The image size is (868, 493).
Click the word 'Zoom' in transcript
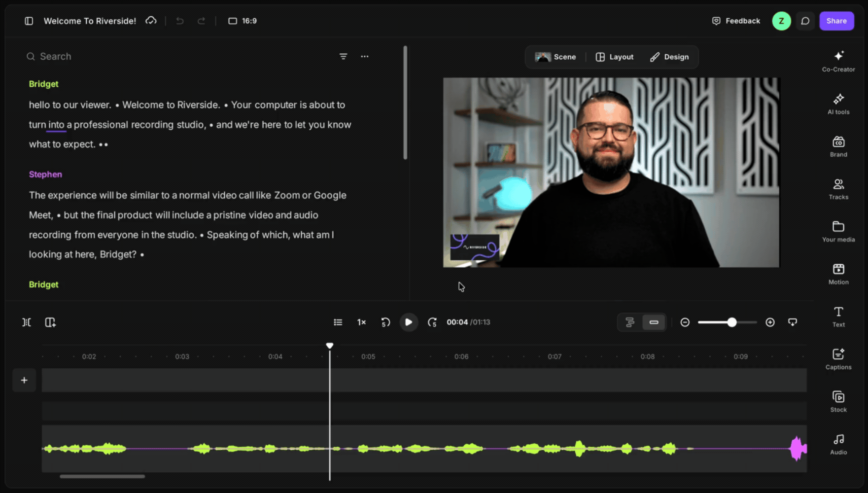click(x=287, y=195)
